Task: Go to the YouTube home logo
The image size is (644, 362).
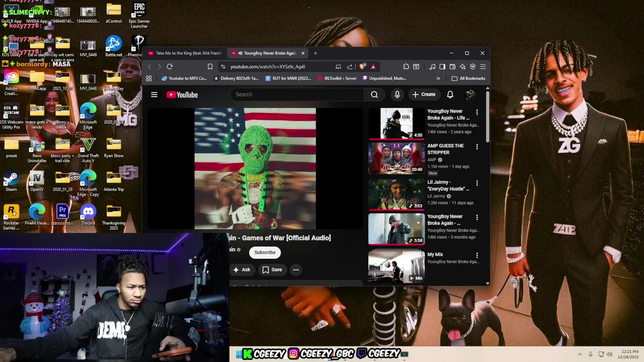Action: pyautogui.click(x=182, y=95)
